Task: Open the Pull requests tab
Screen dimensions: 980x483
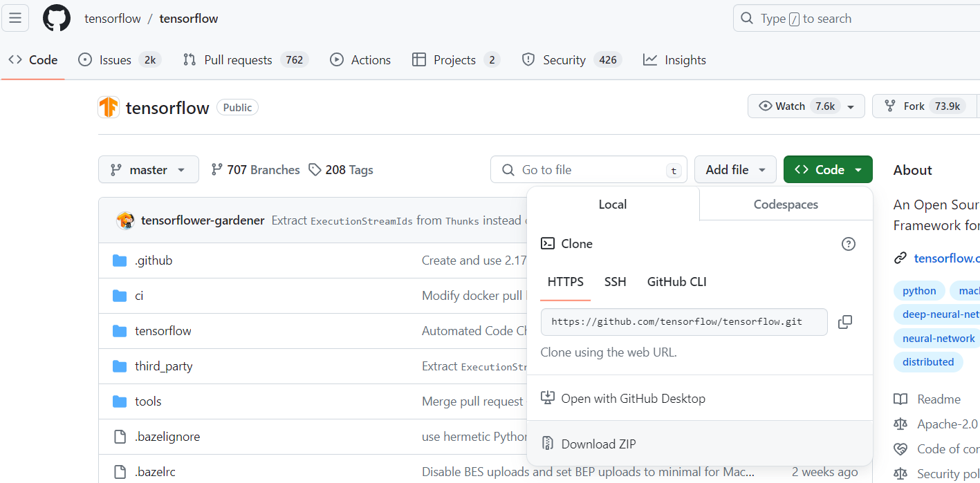Action: (237, 60)
